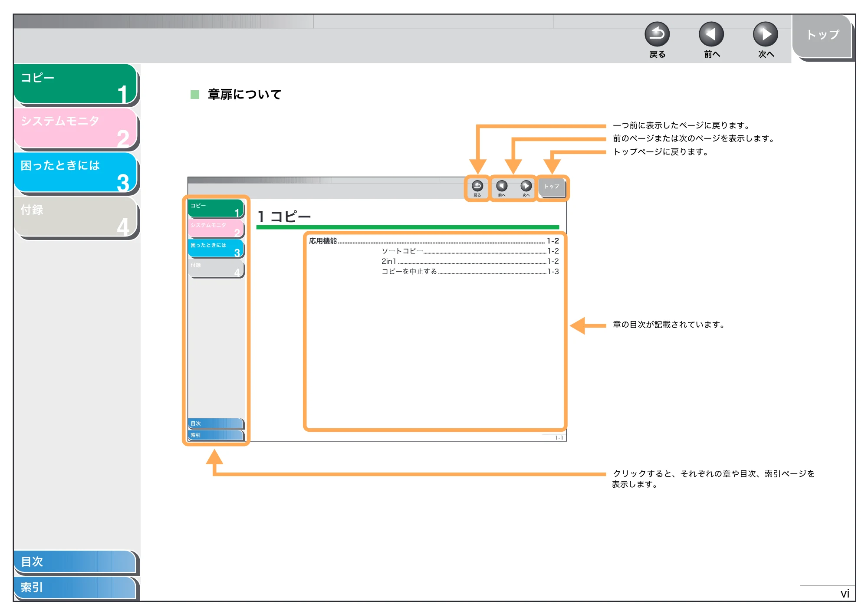Click the small 次へ icon in the illustration

pyautogui.click(x=526, y=186)
